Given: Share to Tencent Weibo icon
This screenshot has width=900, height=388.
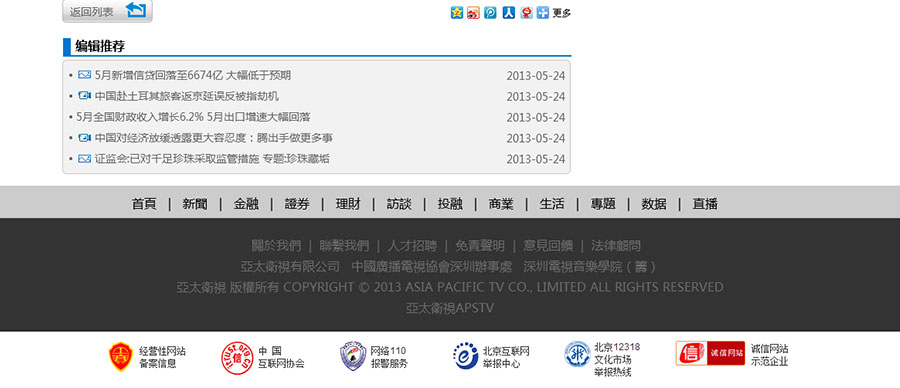Looking at the screenshot, I should [490, 13].
